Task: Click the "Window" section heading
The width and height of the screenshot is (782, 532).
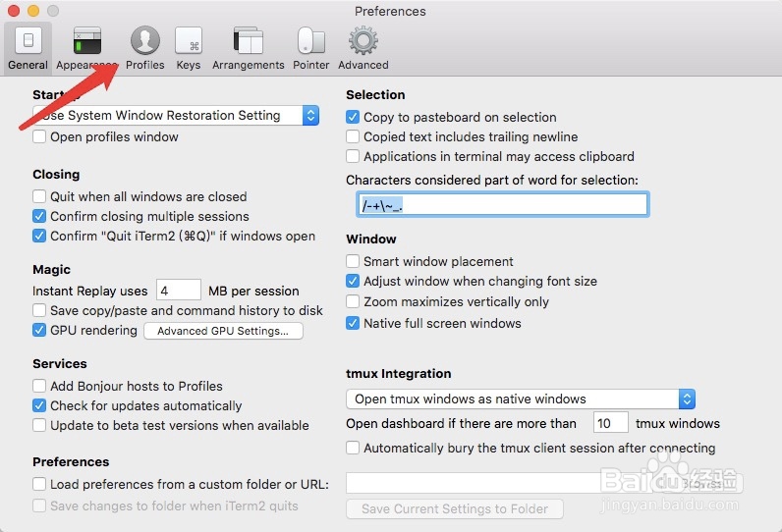Action: tap(371, 239)
